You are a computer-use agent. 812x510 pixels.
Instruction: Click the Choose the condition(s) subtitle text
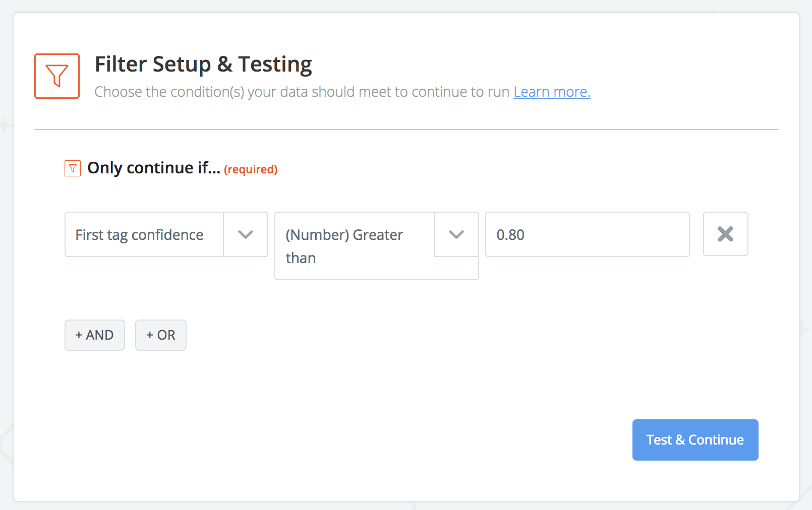coord(302,92)
